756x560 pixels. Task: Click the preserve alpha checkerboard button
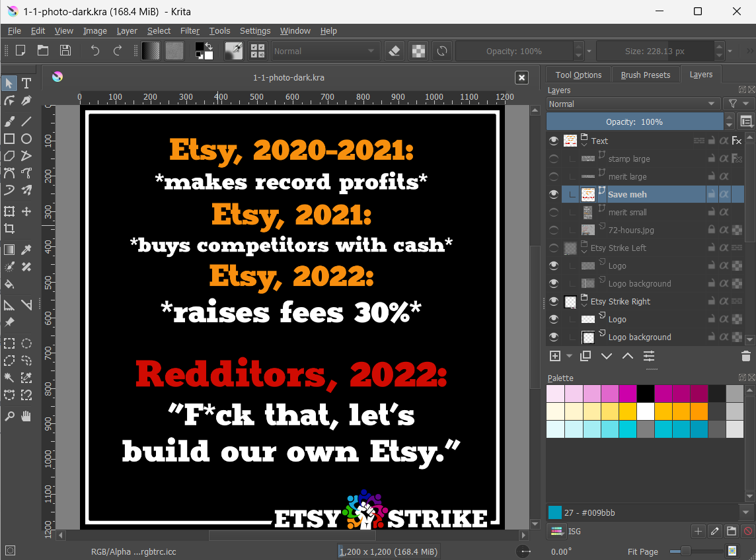418,51
